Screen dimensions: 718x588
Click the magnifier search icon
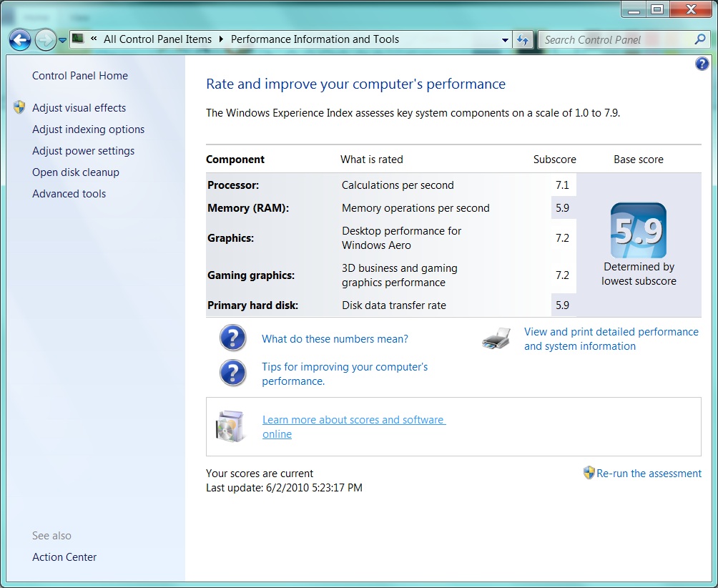tap(699, 39)
